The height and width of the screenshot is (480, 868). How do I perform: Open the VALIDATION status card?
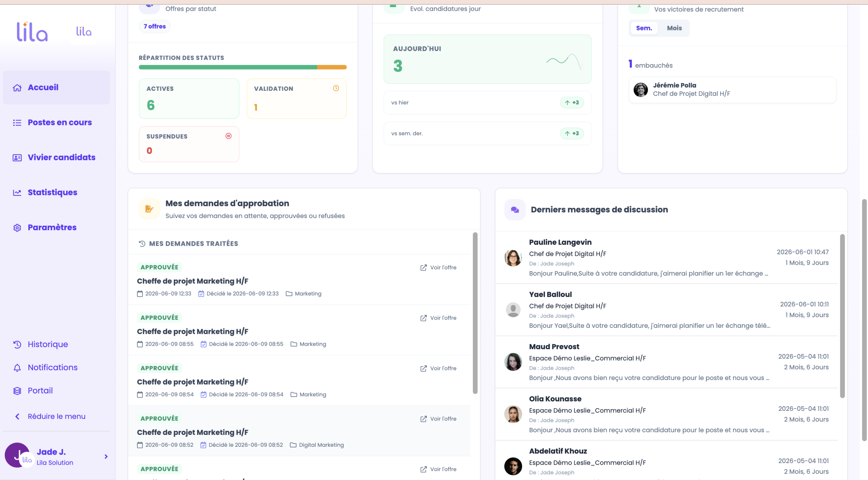coord(297,99)
